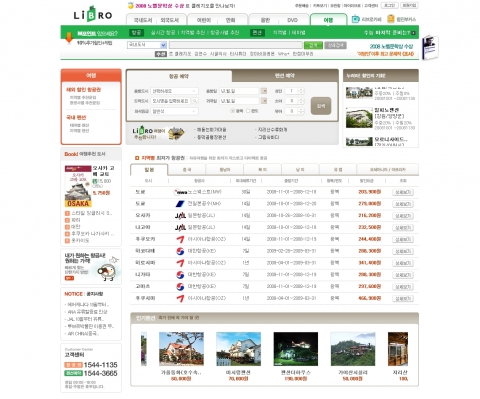480x399 pixels.
Task: Switch to the 국내도서 top tab
Action: click(x=143, y=20)
